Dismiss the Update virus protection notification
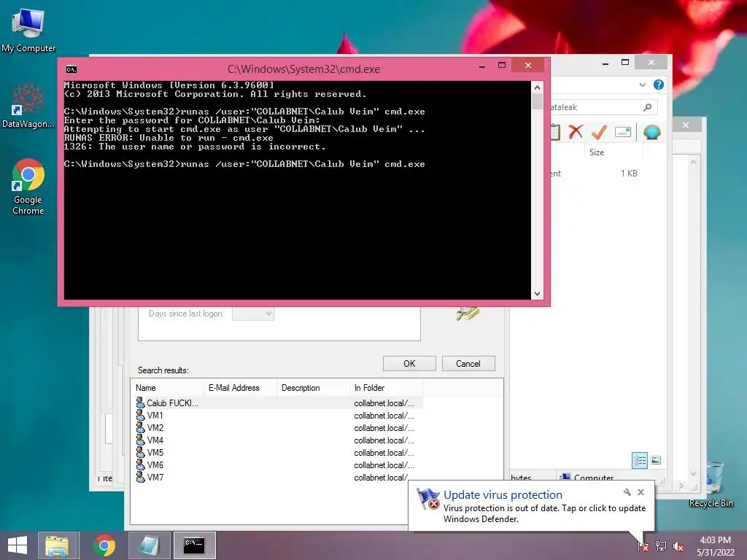747x560 pixels. (641, 492)
